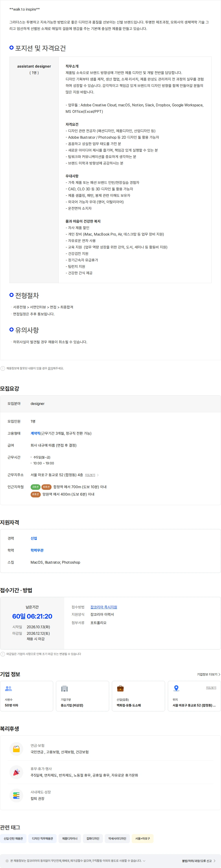Click the assistant designer position title
This screenshot has width=221, height=868.
tap(34, 66)
